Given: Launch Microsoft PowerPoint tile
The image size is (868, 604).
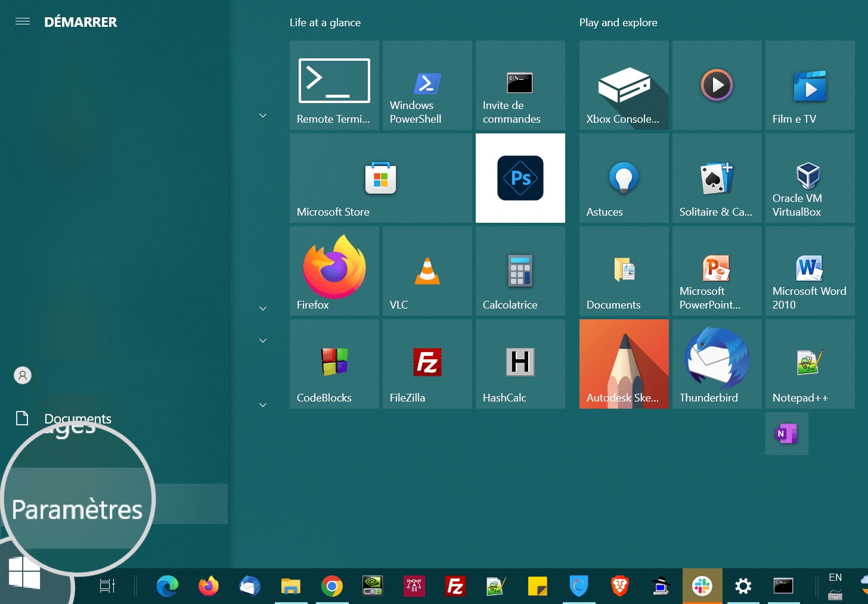Looking at the screenshot, I should click(717, 271).
